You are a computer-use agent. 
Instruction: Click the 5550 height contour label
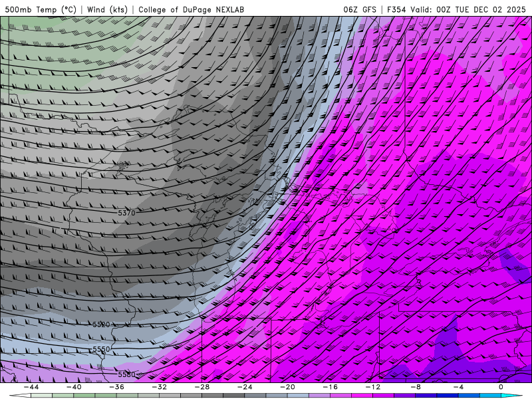(102, 349)
